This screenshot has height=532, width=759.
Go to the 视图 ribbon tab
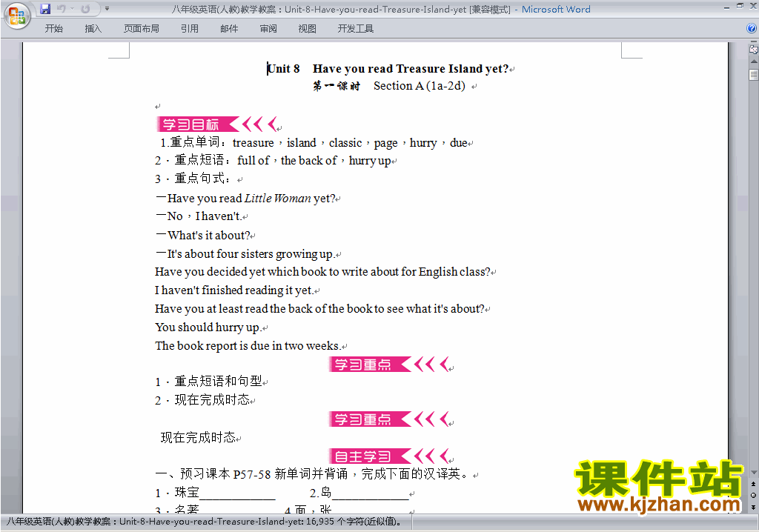[x=308, y=29]
